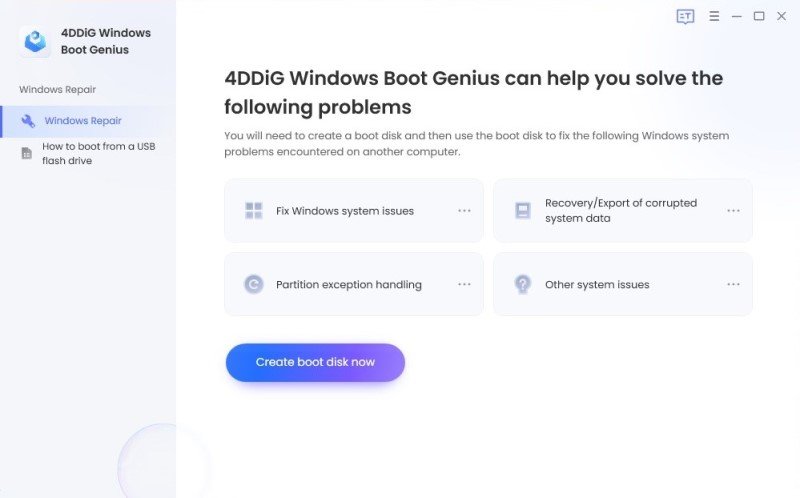Click the lightbulb question icon
The width and height of the screenshot is (800, 498).
(522, 284)
